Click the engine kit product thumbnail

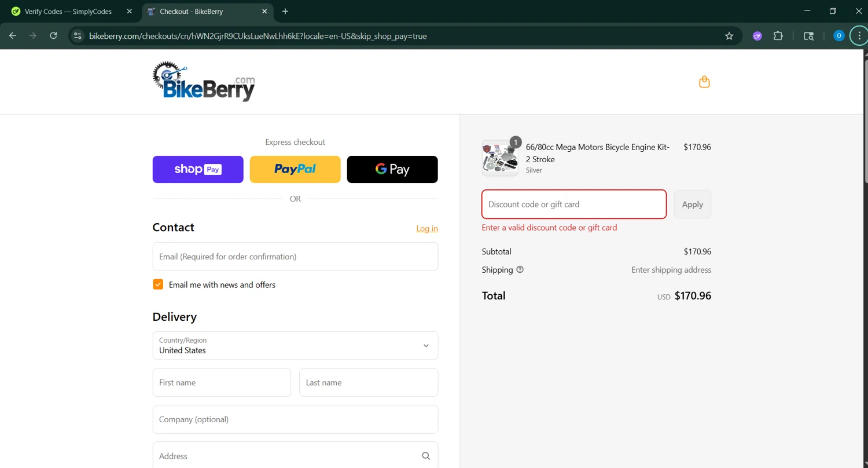(x=500, y=158)
